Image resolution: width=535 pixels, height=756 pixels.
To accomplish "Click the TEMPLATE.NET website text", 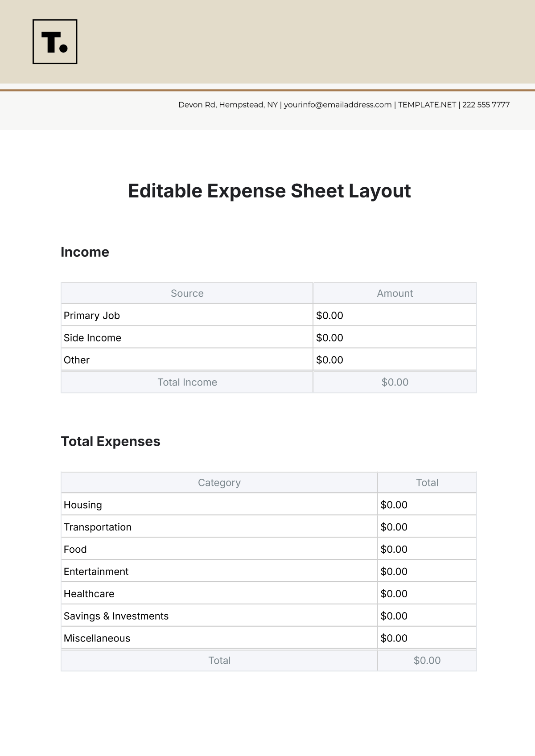I will [427, 105].
